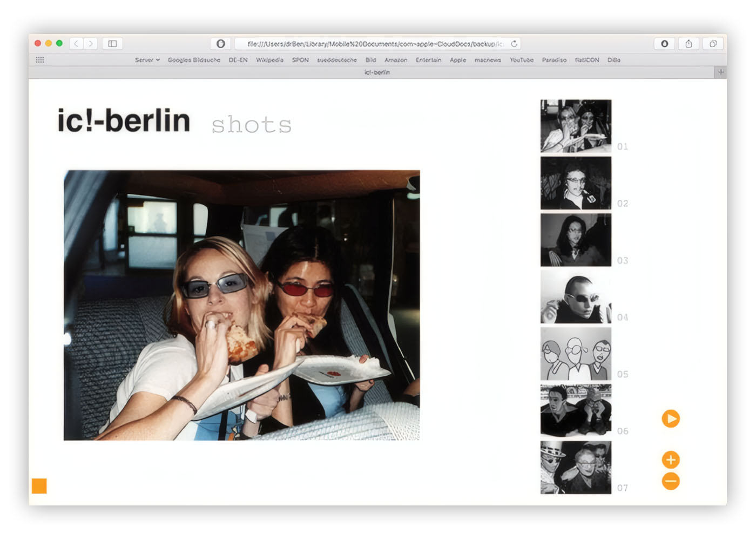Reload the page with the refresh icon
This screenshot has width=756, height=540.
(x=514, y=44)
